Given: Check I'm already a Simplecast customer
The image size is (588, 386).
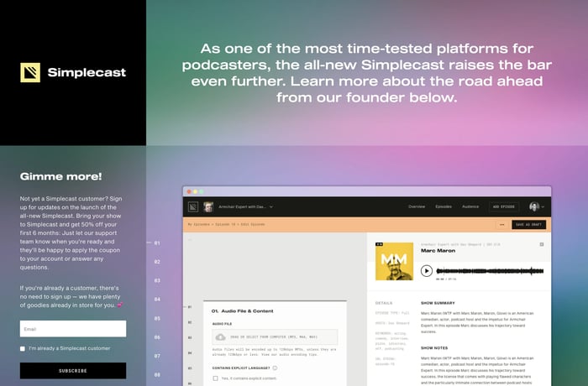Looking at the screenshot, I should pos(23,348).
